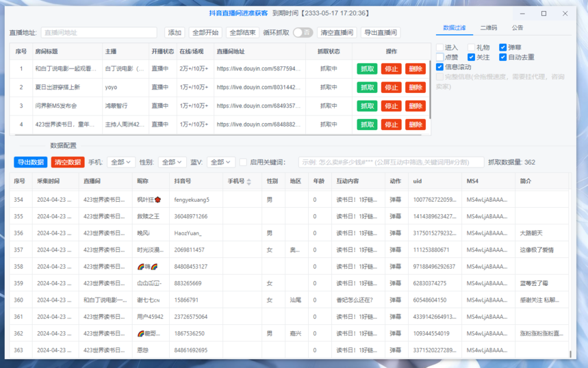
Task: Click the blue 导出数据 button
Action: point(31,162)
